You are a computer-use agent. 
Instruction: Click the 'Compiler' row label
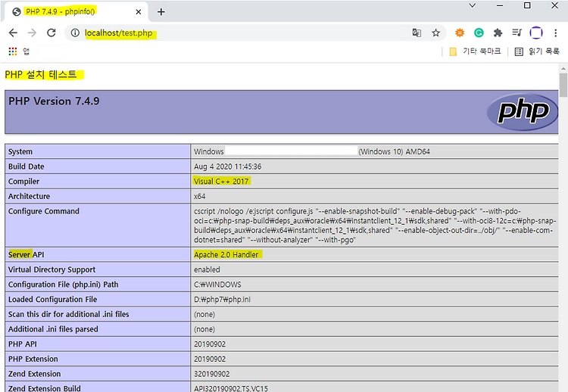23,182
